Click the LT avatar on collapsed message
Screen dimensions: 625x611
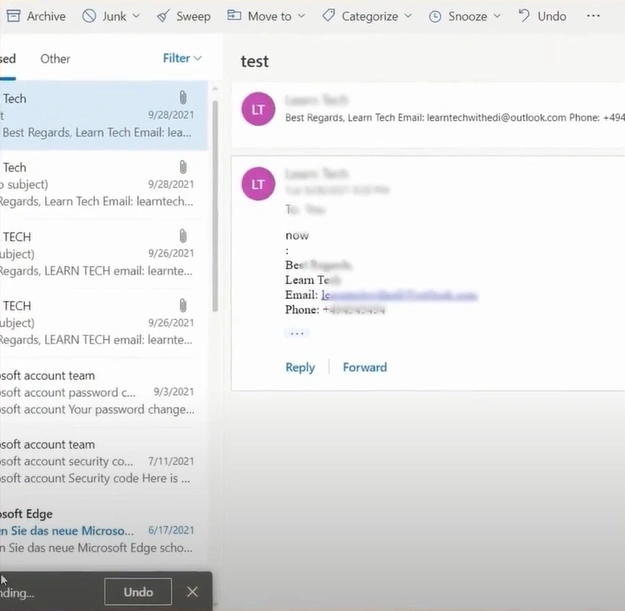click(x=258, y=109)
